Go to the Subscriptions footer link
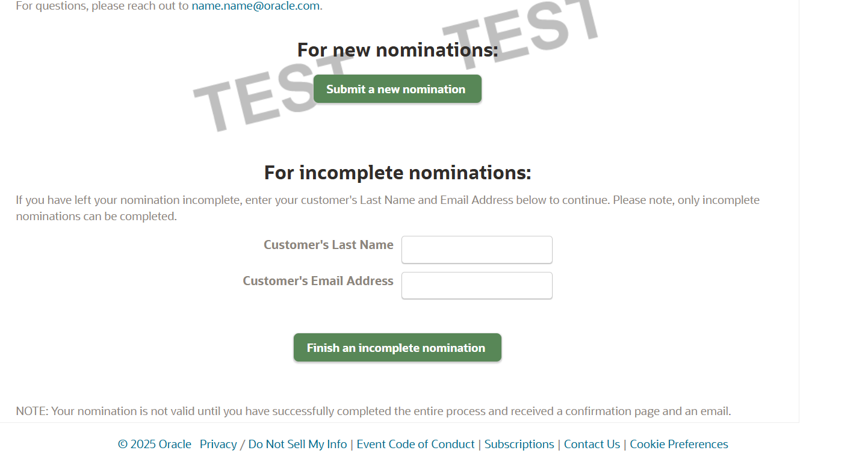This screenshot has height=465, width=868. click(519, 445)
